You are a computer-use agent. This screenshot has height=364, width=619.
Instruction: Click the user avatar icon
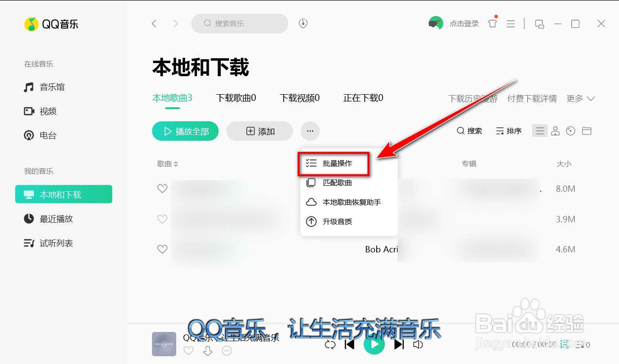(x=435, y=23)
